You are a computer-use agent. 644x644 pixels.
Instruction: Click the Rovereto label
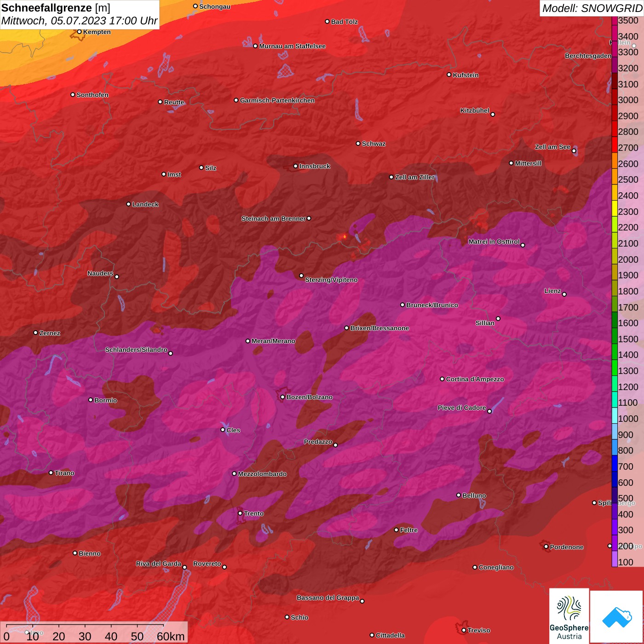coord(207,563)
